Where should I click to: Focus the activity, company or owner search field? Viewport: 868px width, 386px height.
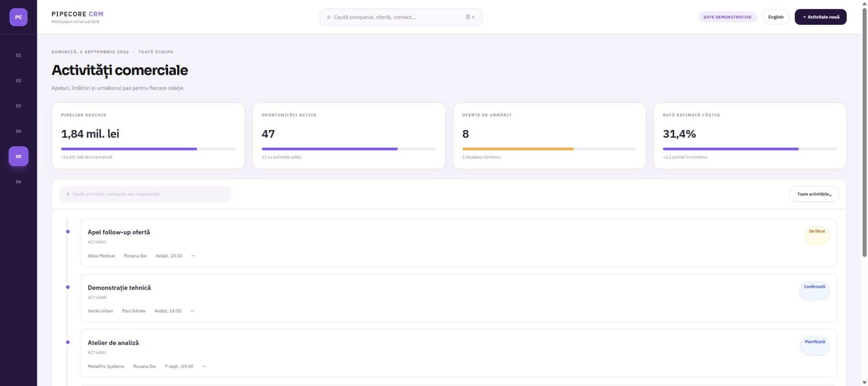click(x=145, y=194)
